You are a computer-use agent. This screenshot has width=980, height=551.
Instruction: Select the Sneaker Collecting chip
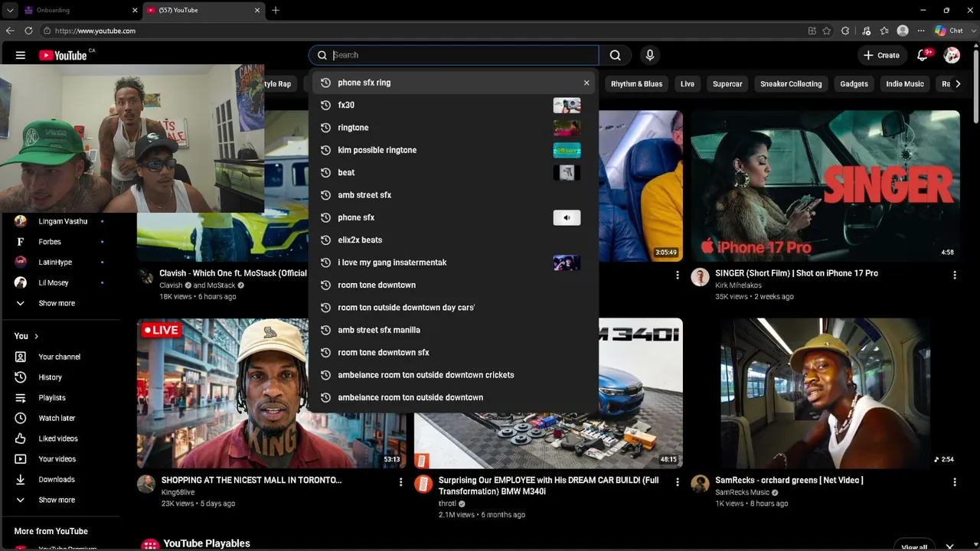click(791, 84)
